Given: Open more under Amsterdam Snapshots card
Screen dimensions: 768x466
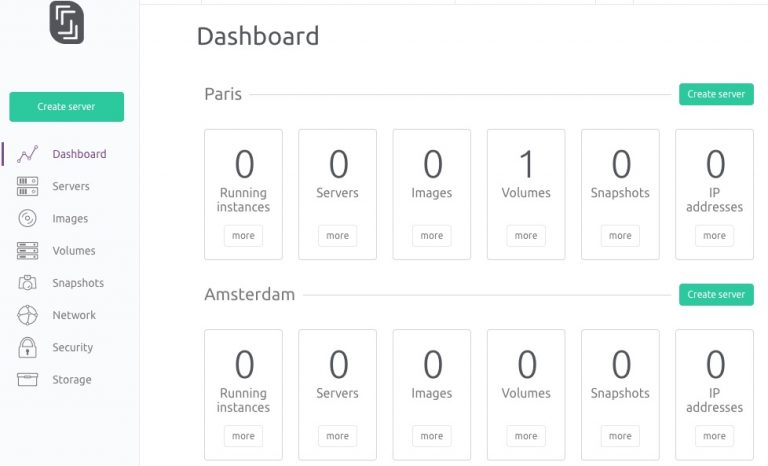Looking at the screenshot, I should tap(620, 436).
